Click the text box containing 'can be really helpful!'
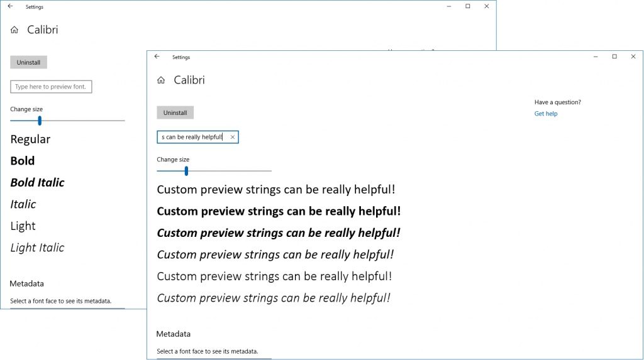Image resolution: width=644 pixels, height=360 pixels. [x=192, y=137]
